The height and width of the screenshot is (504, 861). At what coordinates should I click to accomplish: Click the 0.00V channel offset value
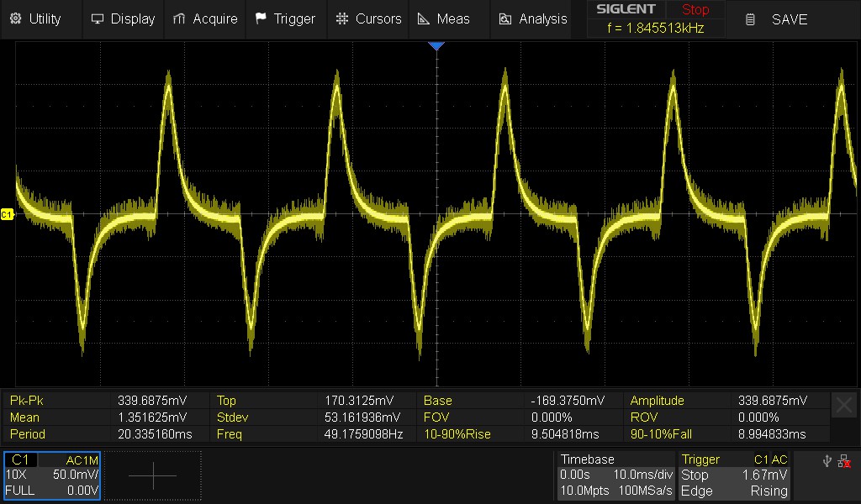tap(82, 491)
